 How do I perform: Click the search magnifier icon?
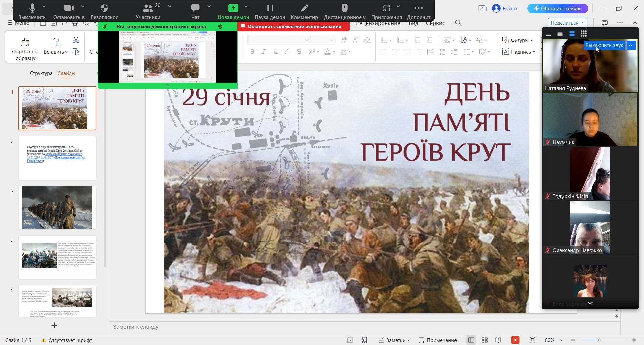click(x=458, y=23)
